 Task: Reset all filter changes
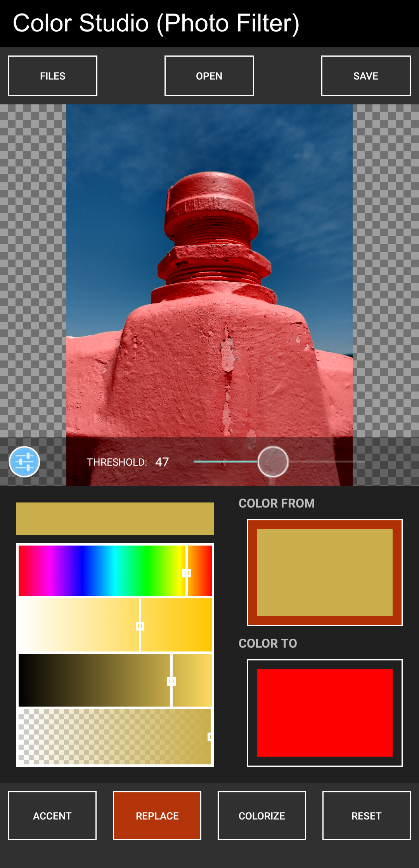[367, 816]
